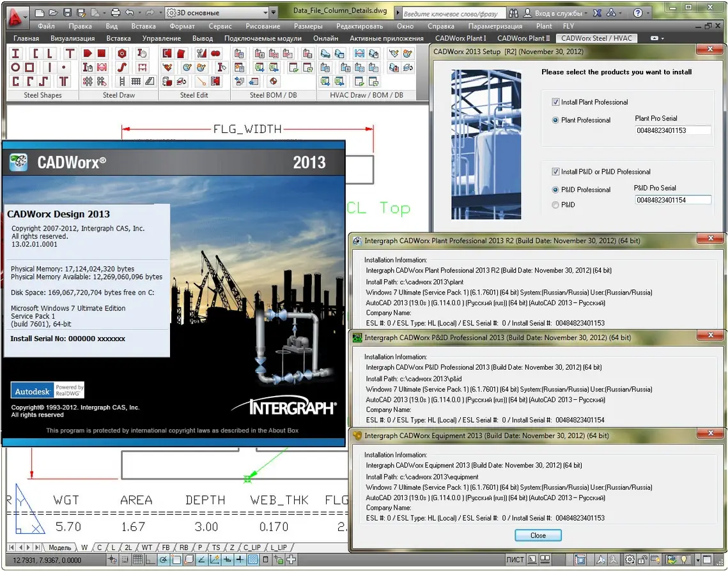Click the center of gravity icon in Steel BOM
This screenshot has height=571, width=728.
[x=274, y=82]
